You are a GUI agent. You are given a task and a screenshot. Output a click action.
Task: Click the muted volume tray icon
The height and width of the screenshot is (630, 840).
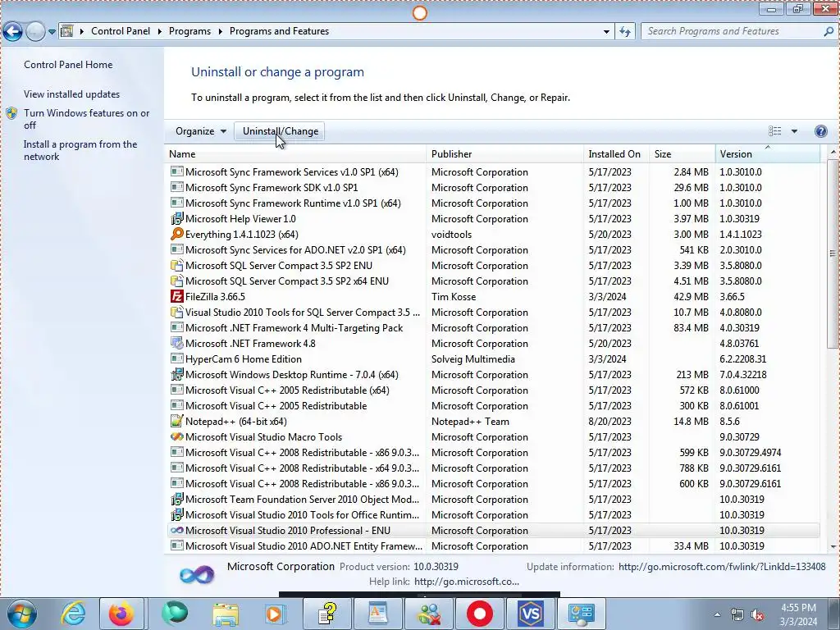pos(757,615)
